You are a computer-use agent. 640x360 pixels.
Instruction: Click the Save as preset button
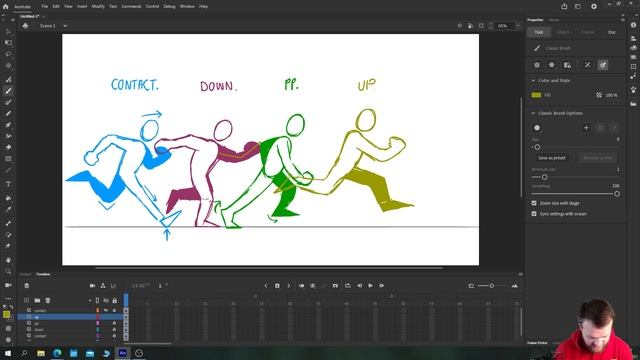coord(552,158)
